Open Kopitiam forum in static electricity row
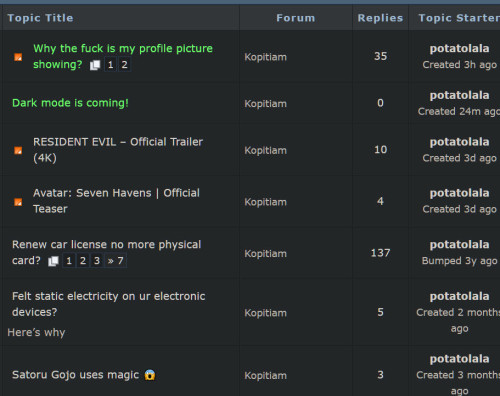The image size is (500, 396). pyautogui.click(x=266, y=313)
